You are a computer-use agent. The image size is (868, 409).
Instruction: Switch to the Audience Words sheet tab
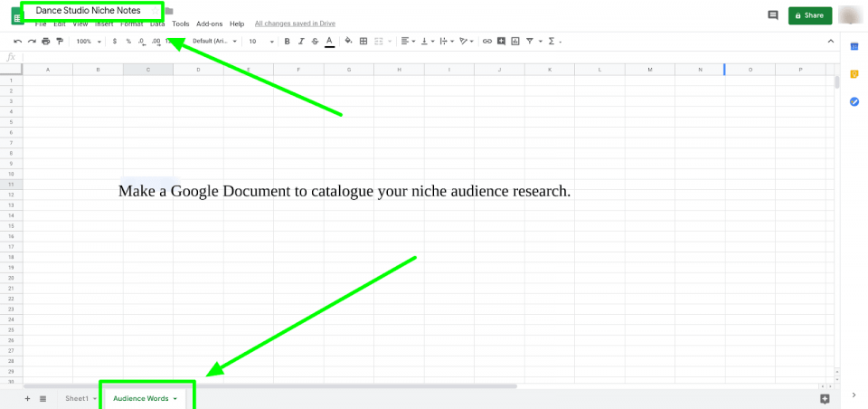140,398
